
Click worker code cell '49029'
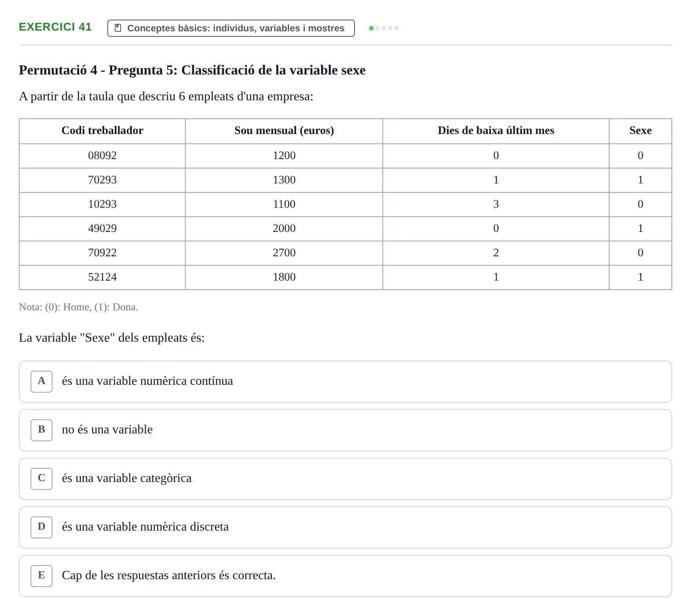point(102,229)
